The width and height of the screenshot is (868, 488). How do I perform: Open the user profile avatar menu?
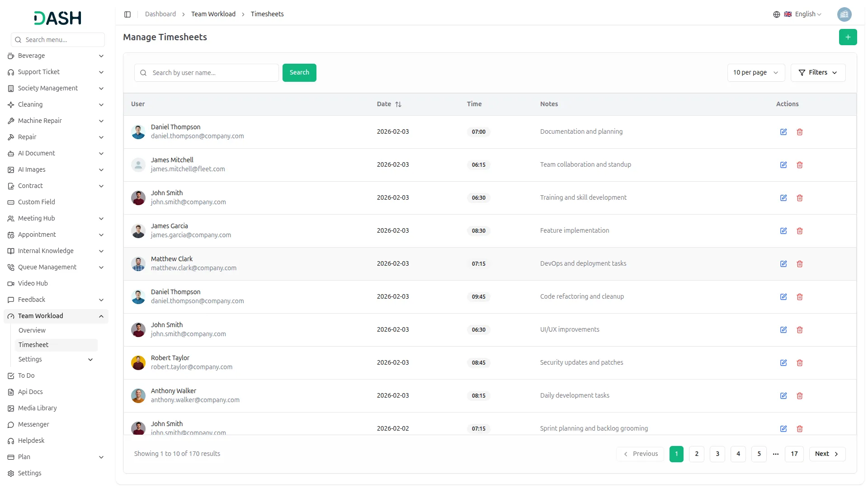click(844, 14)
